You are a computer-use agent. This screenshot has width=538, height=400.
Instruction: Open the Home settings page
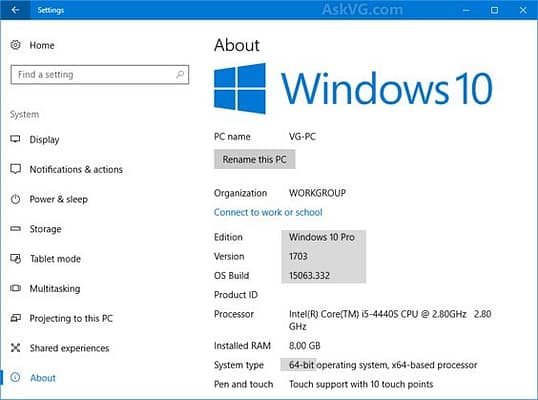click(42, 45)
